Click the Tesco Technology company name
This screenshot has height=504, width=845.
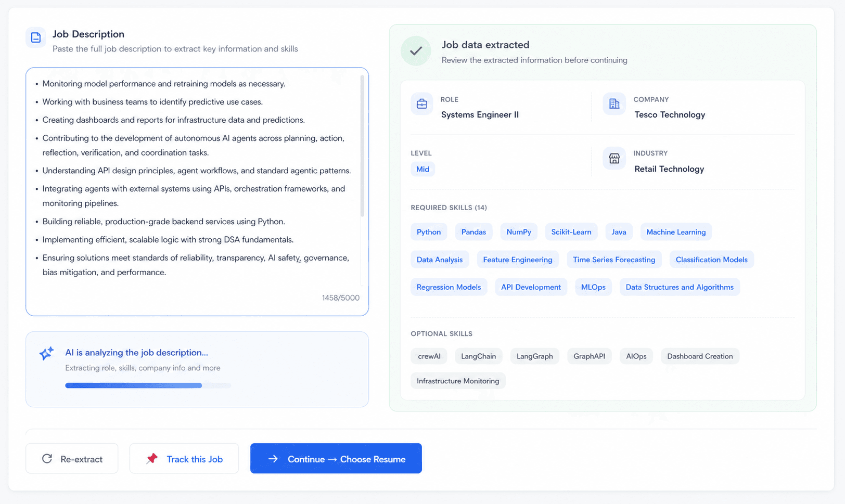pyautogui.click(x=670, y=115)
